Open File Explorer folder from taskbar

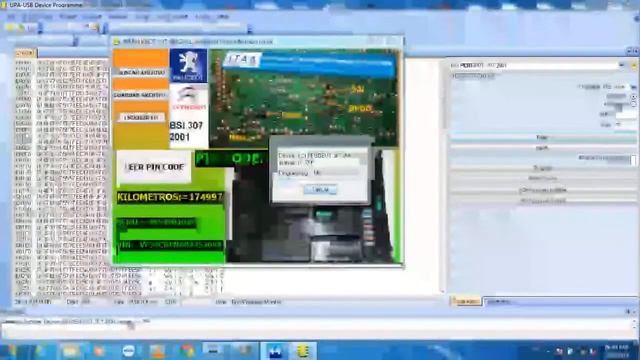(70, 351)
